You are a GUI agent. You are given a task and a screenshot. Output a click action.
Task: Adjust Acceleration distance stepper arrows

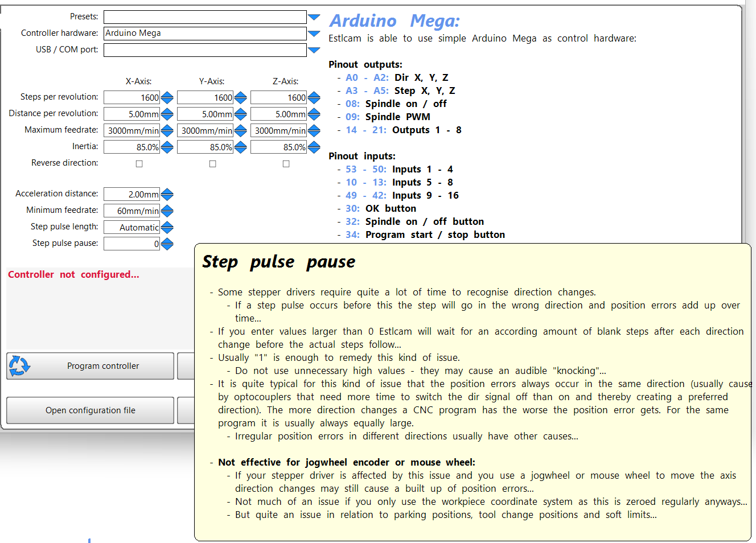click(167, 195)
